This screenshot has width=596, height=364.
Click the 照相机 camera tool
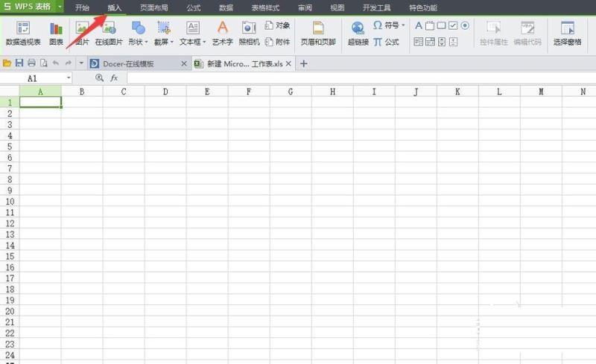tap(248, 33)
